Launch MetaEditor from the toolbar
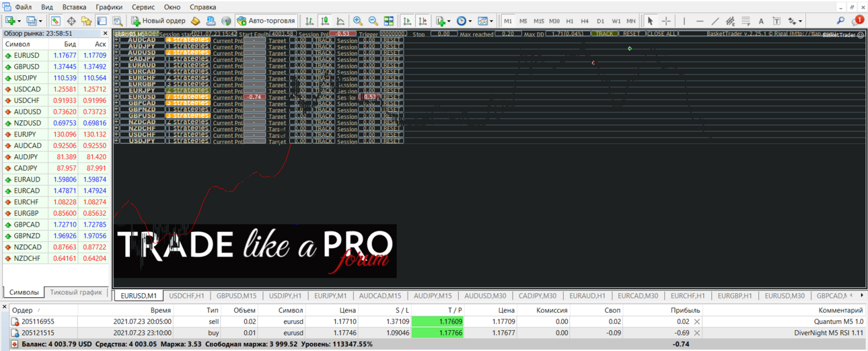This screenshot has height=351, width=868. pyautogui.click(x=195, y=21)
